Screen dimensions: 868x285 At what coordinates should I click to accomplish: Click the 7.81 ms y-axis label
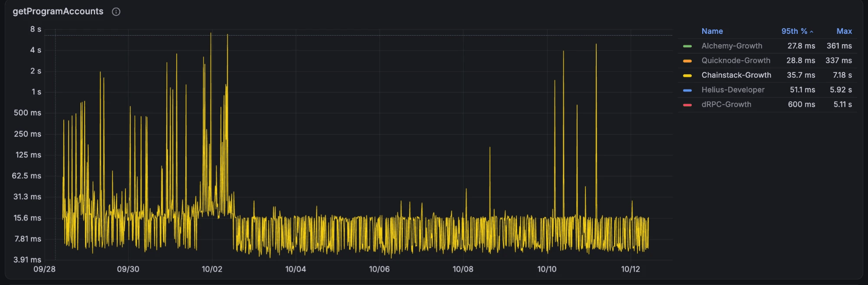click(28, 239)
